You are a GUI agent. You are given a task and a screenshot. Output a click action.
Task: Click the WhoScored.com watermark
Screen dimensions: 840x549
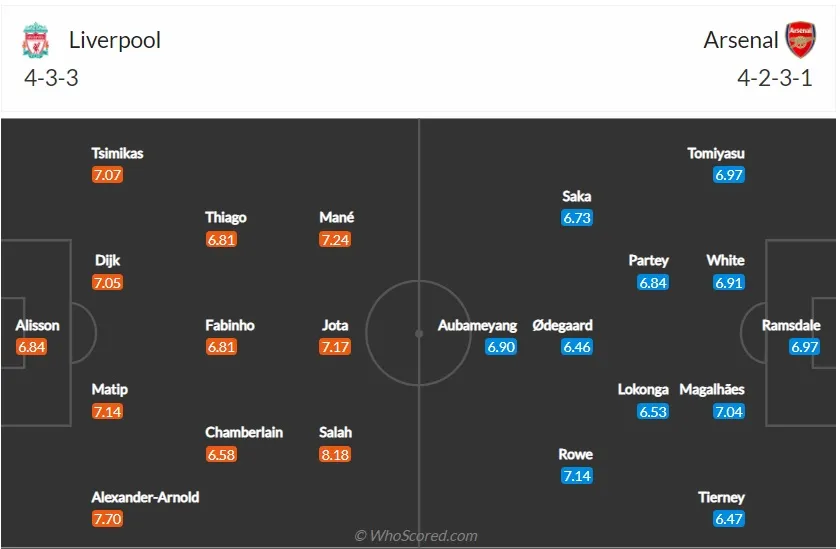[x=416, y=536]
